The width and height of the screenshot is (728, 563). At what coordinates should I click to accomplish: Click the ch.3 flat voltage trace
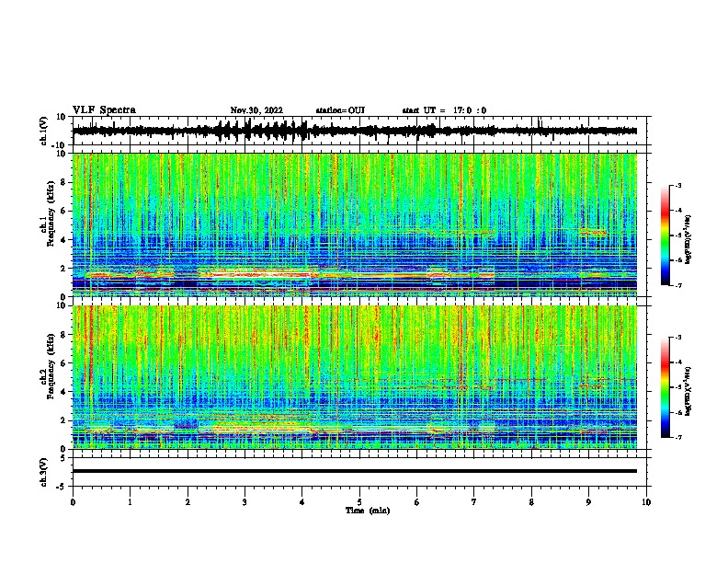(355, 471)
